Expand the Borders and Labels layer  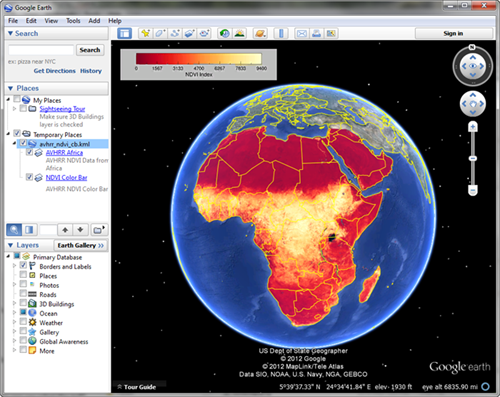[14, 266]
